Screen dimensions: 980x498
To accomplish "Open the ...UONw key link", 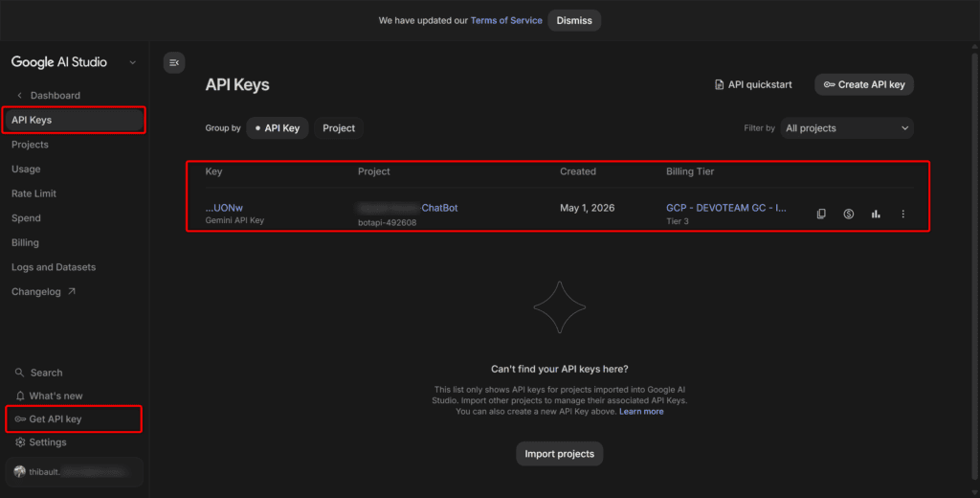I will pyautogui.click(x=224, y=208).
